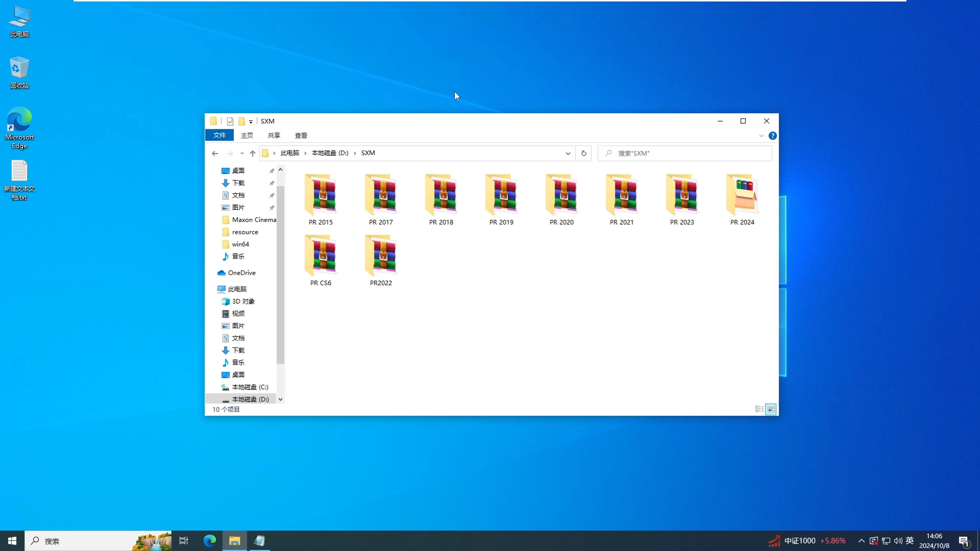The image size is (980, 551).
Task: Click the PR CS6 archive icon
Action: 321,256
